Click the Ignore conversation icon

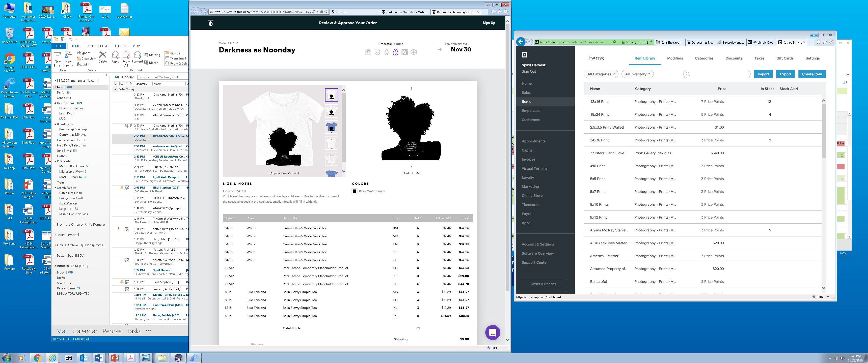tap(78, 53)
